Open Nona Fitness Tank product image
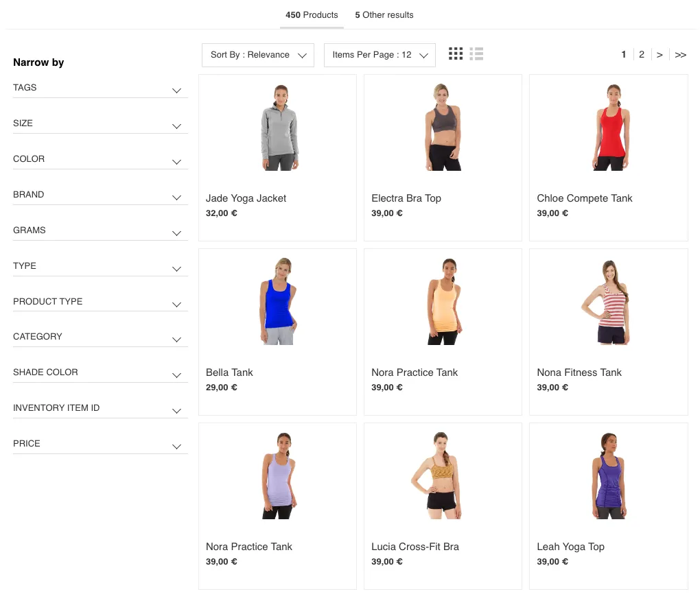This screenshot has height=594, width=700. click(x=607, y=302)
